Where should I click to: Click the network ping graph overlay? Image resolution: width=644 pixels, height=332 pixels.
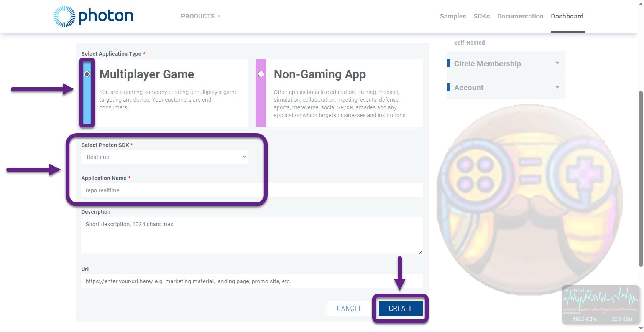pos(600,305)
